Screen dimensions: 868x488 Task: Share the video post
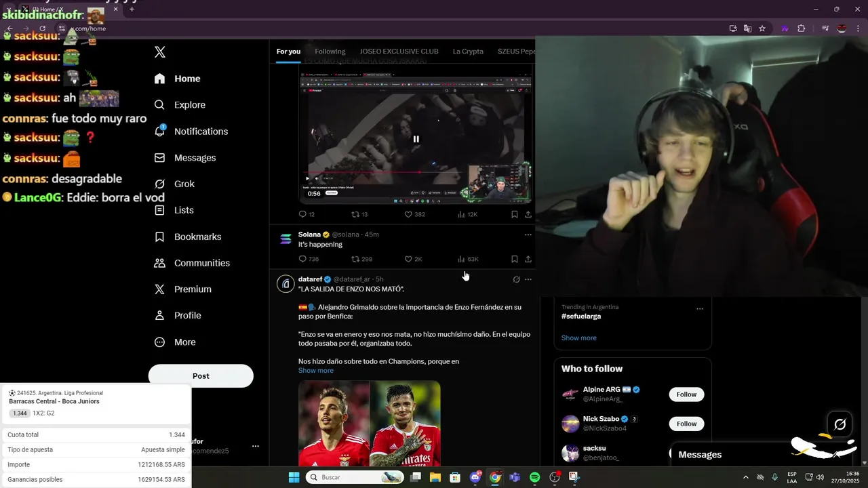528,214
